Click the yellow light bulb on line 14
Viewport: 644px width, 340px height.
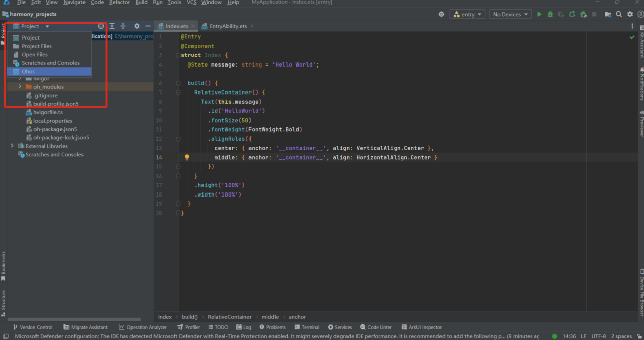(x=187, y=157)
